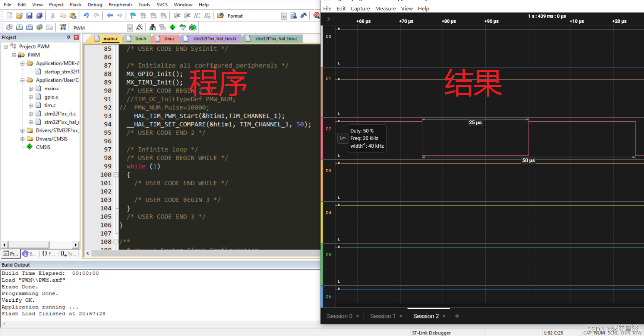
Task: Click the plus button to add a new session
Action: (457, 316)
